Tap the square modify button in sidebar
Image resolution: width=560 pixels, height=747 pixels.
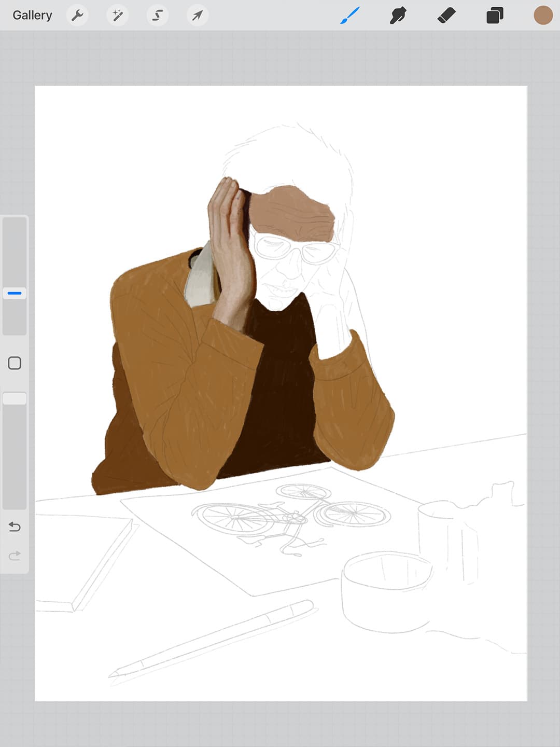click(15, 363)
